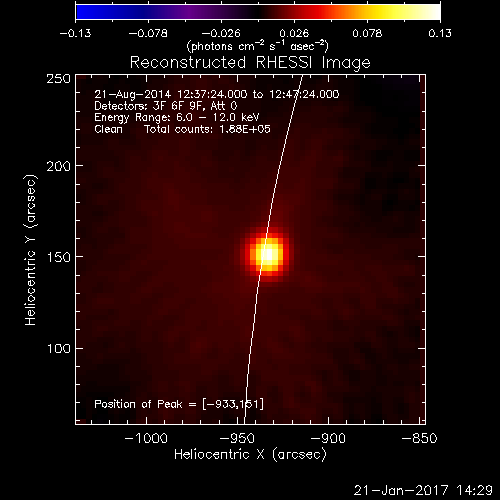Click the colorbar label 0.078
The image size is (500, 500).
click(367, 33)
